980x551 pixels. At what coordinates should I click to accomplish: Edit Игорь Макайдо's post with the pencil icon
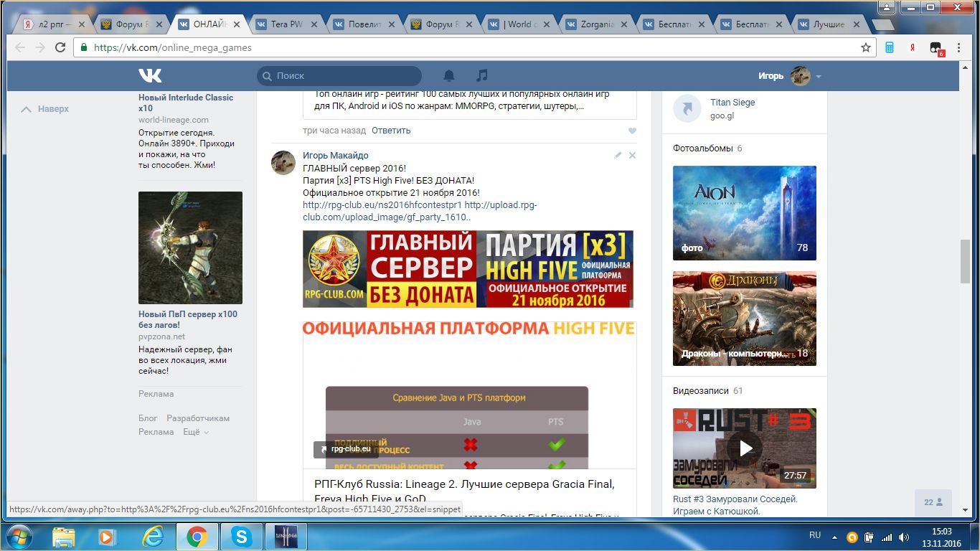point(618,155)
